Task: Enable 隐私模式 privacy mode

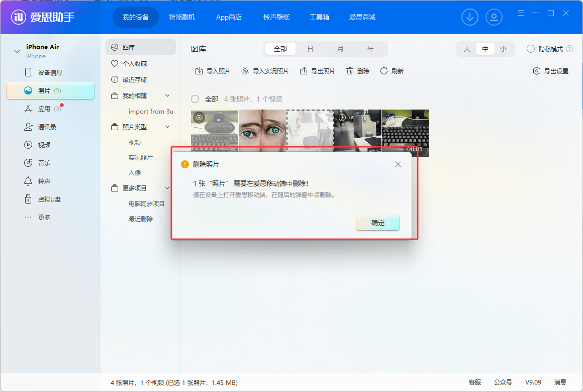Action: [x=531, y=49]
